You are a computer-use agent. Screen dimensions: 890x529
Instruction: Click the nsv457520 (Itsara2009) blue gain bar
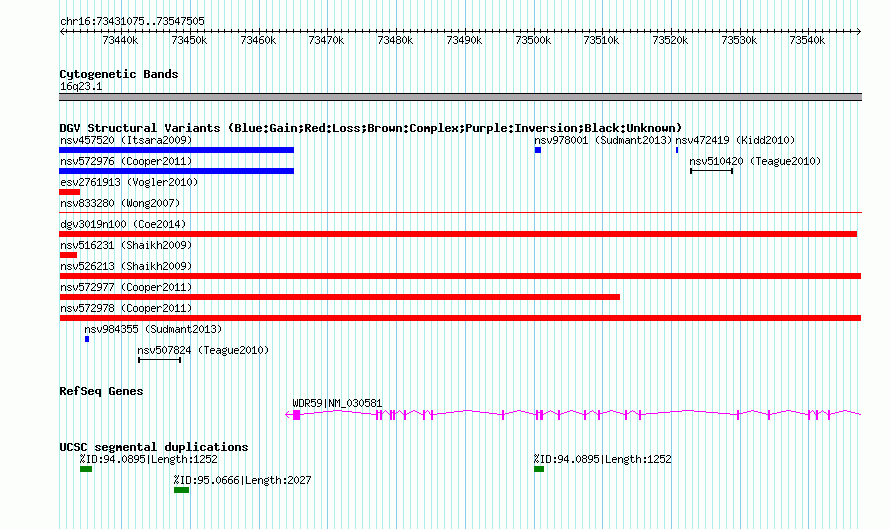[x=177, y=150]
